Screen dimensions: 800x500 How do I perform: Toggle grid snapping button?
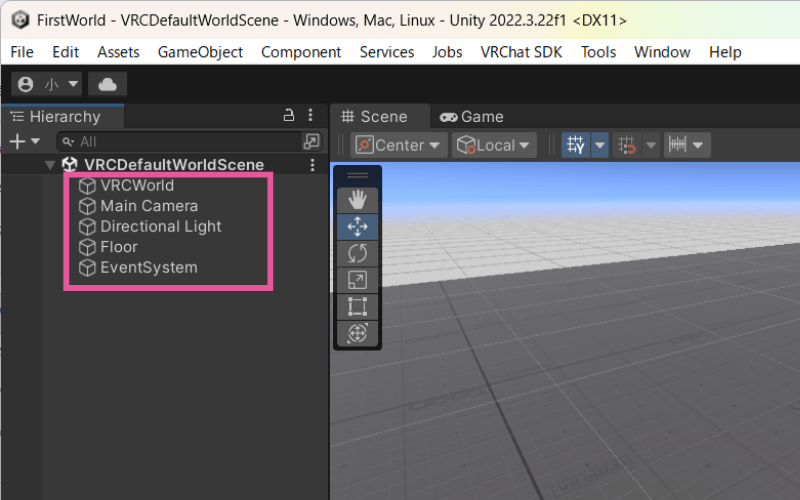click(627, 145)
